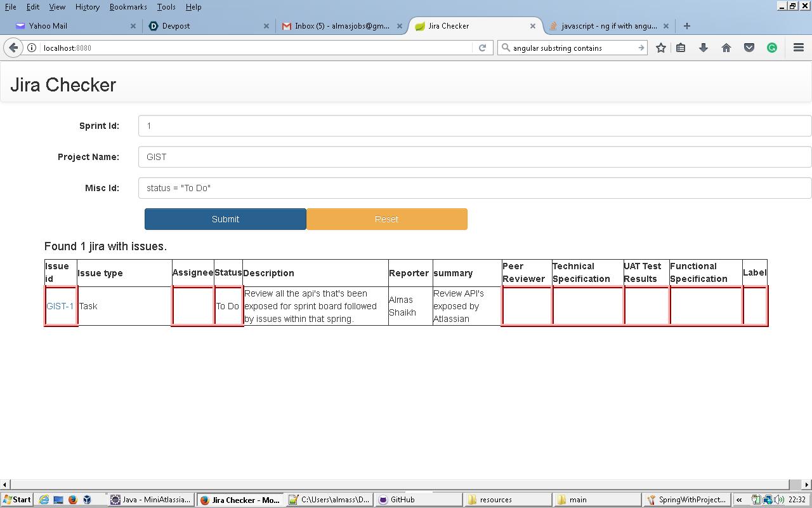Viewport: 812px width, 508px height.
Task: Click the Technical Specification column header
Action: 587,272
